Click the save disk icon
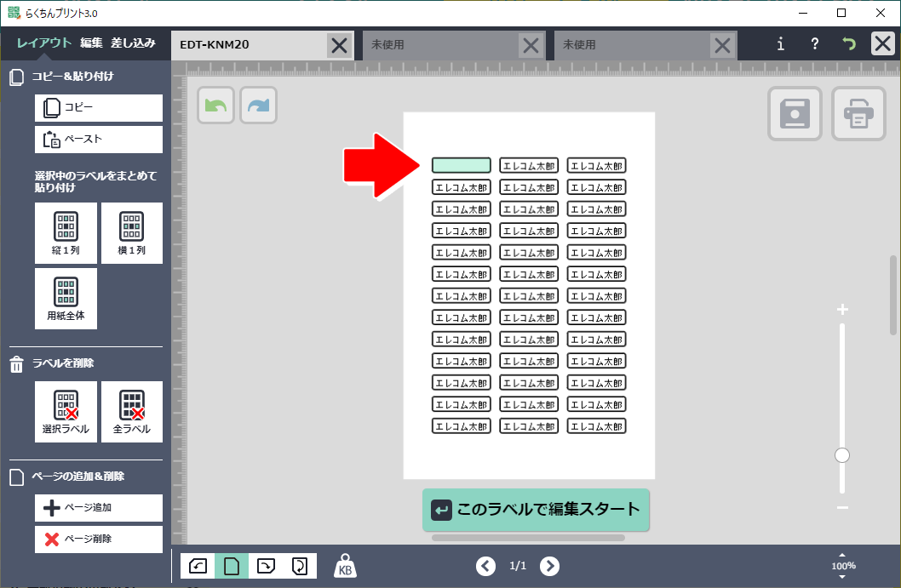Image resolution: width=901 pixels, height=588 pixels. click(x=795, y=113)
